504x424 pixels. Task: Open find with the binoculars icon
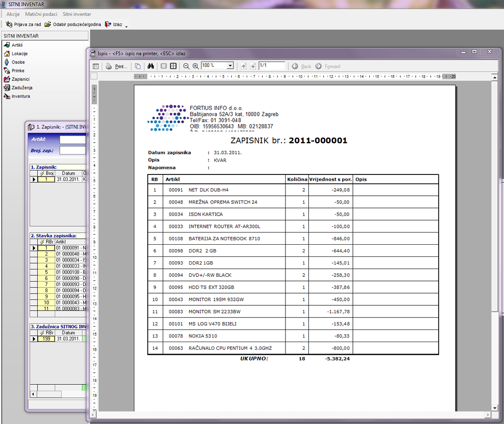coord(150,66)
